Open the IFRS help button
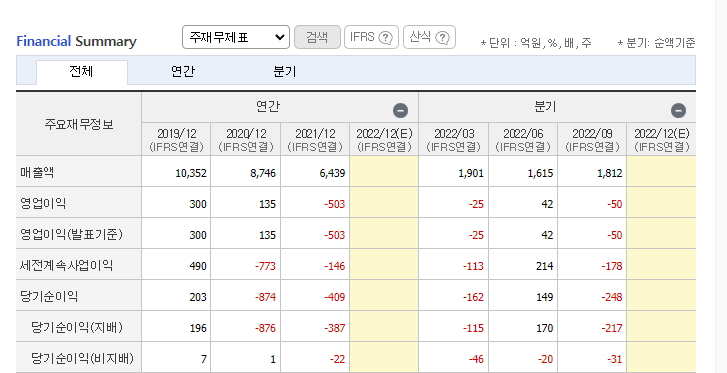 (x=371, y=37)
